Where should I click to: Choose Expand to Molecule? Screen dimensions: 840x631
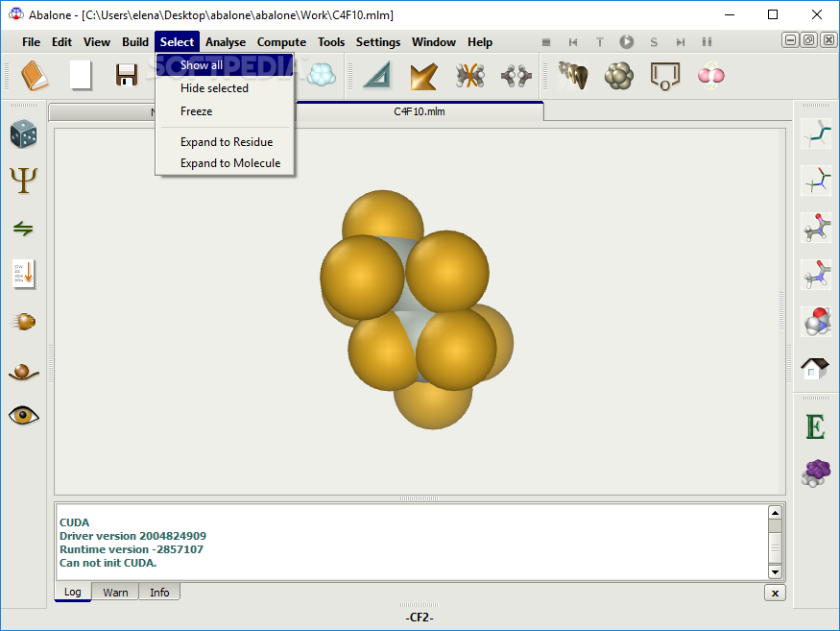coord(225,163)
